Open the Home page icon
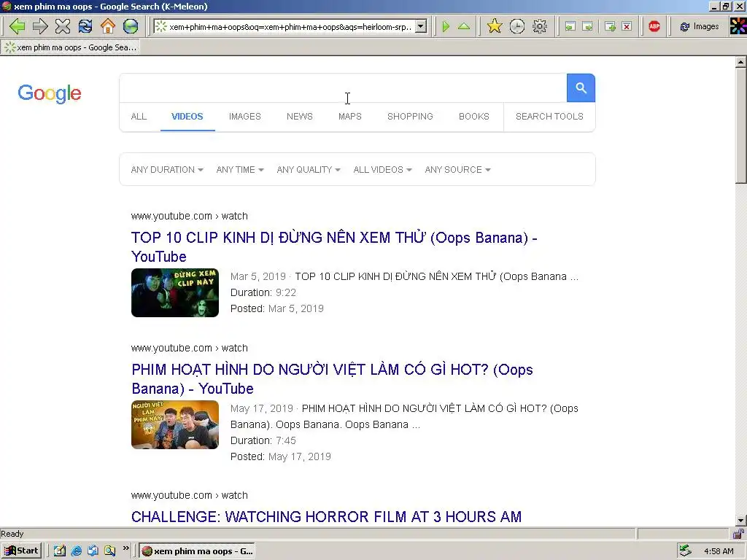Viewport: 747px width, 560px height. tap(108, 26)
